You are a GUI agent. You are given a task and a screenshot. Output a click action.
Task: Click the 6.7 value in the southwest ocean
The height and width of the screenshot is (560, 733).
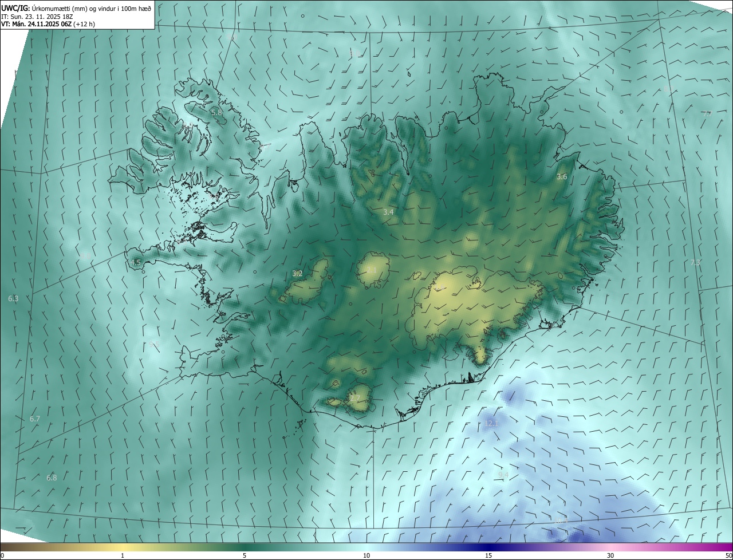click(35, 419)
